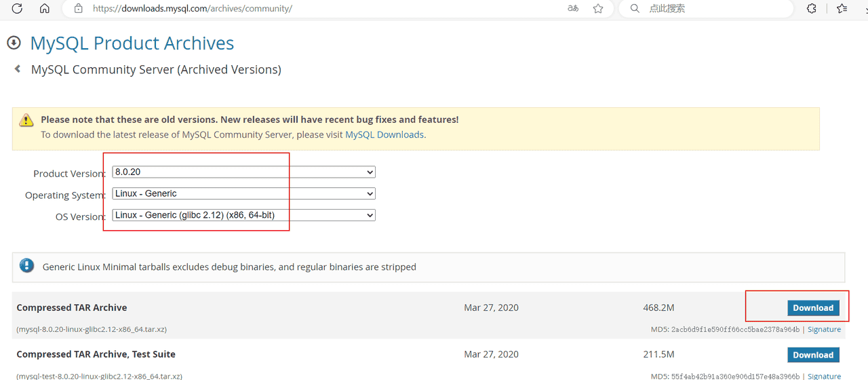The width and height of the screenshot is (868, 380).
Task: Click the back arrow beside MySQL Community Server
Action: (18, 69)
